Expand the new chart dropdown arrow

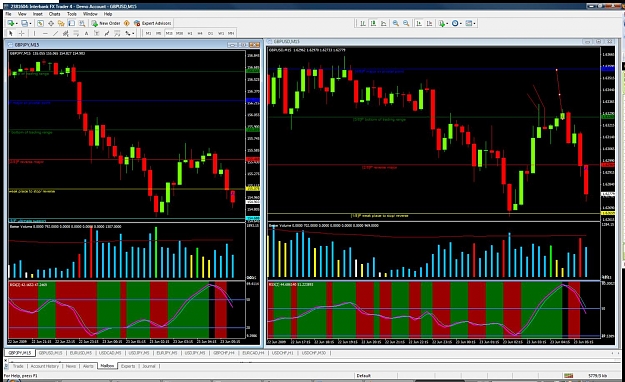pos(17,23)
